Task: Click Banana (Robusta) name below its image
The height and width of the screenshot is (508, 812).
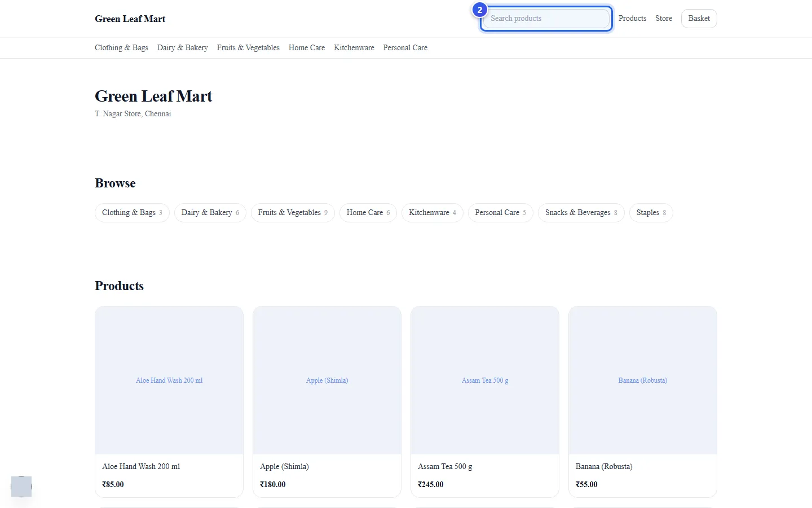Action: coord(604,467)
